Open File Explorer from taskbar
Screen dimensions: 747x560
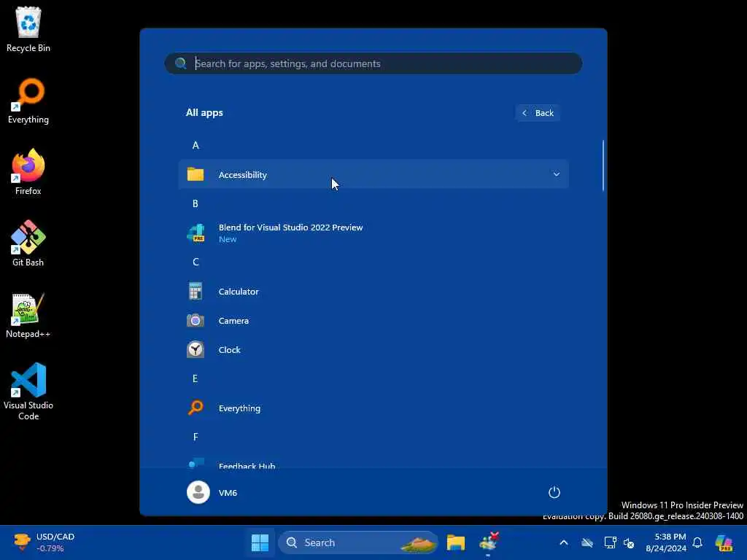click(456, 542)
